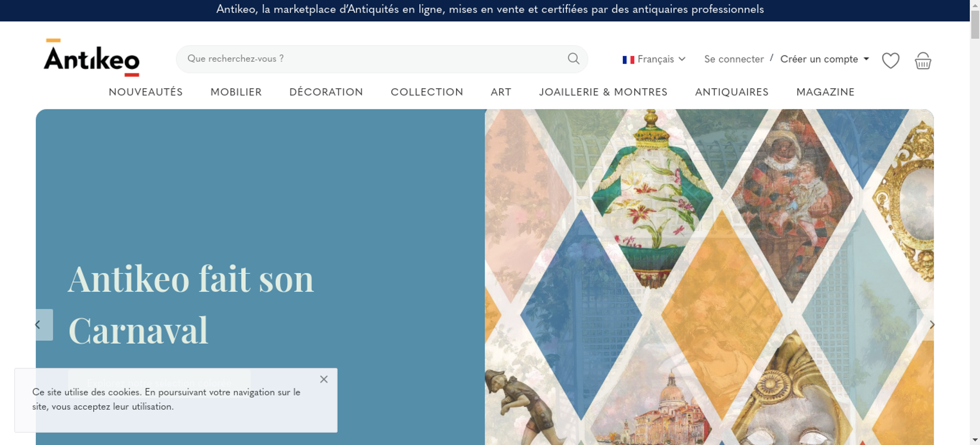Select the Nouveautés menu item
The width and height of the screenshot is (980, 445).
point(146,92)
